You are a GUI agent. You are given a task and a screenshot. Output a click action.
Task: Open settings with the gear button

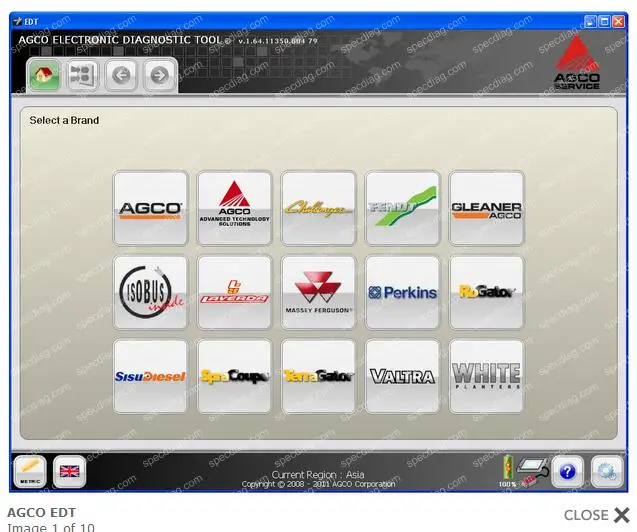pyautogui.click(x=607, y=471)
